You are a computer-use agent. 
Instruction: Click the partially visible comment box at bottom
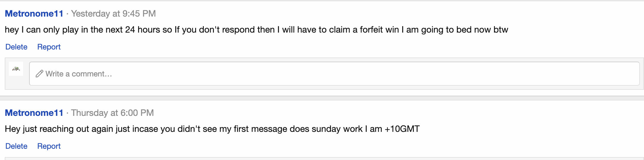click(324, 159)
